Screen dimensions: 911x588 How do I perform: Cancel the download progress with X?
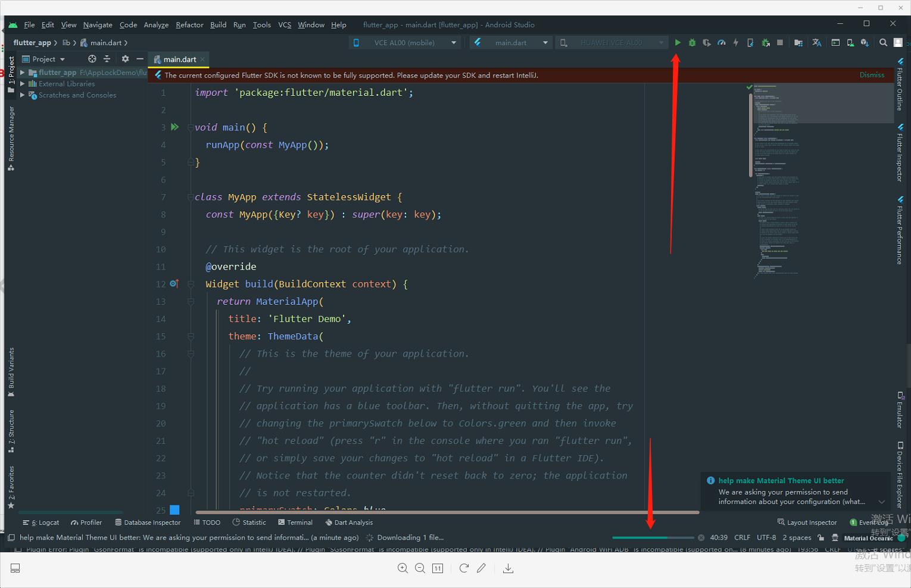(701, 537)
